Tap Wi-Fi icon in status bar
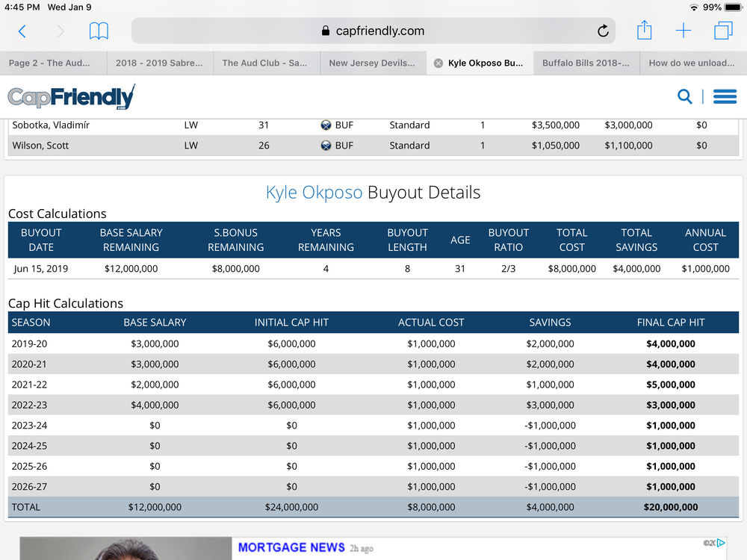747x560 pixels. click(694, 7)
